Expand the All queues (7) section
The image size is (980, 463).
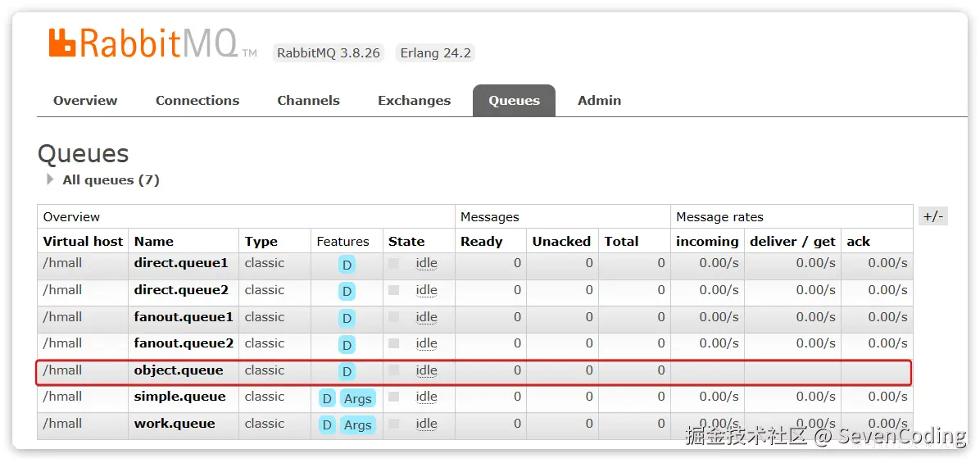(51, 179)
